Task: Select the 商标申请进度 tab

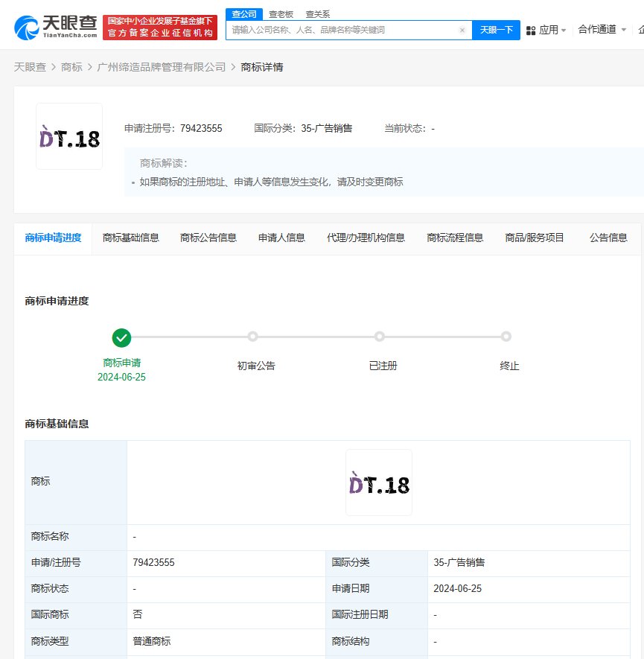Action: click(53, 238)
